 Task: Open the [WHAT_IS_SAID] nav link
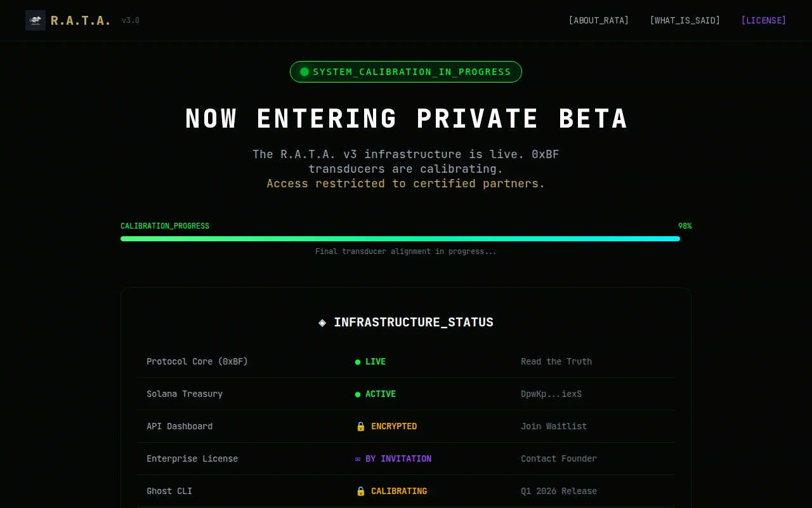tap(685, 20)
